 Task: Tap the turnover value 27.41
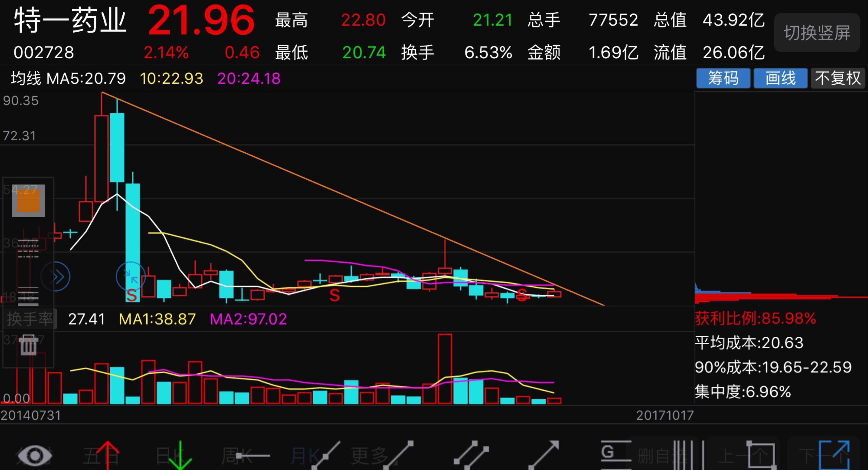coord(87,319)
